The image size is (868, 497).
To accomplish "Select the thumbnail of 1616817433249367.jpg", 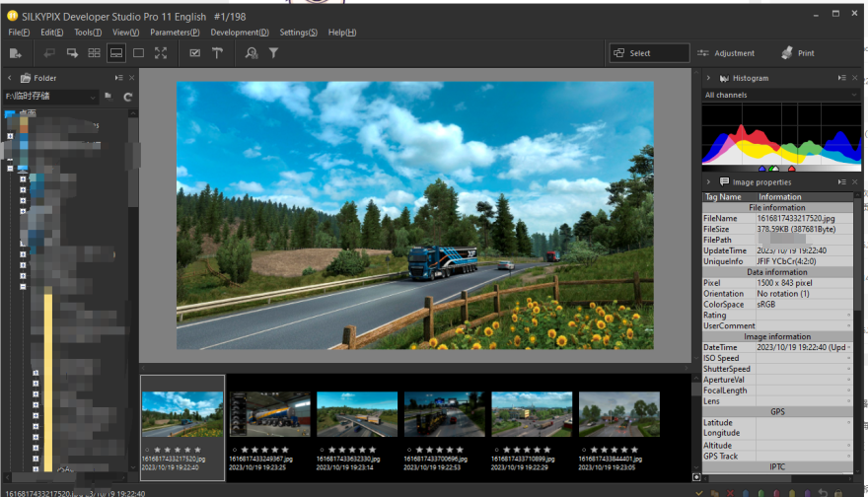I will (x=269, y=414).
